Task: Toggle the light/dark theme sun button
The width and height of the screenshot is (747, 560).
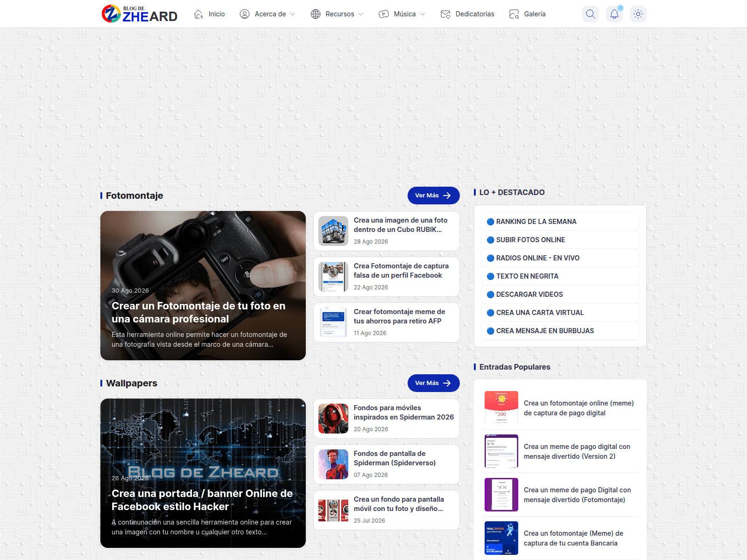Action: tap(638, 14)
